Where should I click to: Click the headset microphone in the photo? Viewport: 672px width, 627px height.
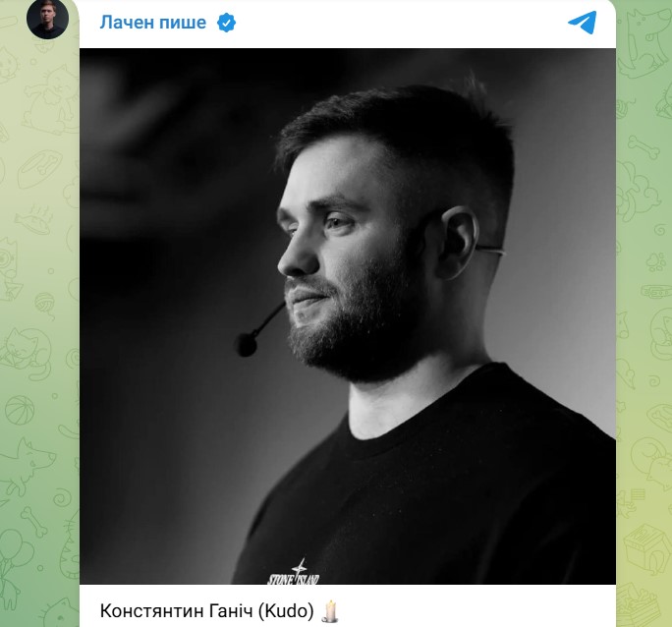click(248, 344)
